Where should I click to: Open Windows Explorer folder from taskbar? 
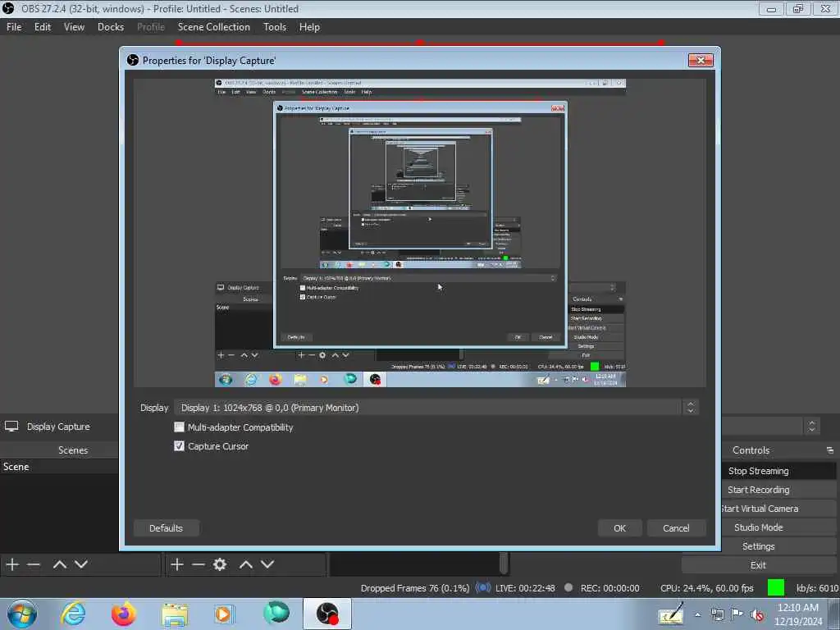[175, 614]
